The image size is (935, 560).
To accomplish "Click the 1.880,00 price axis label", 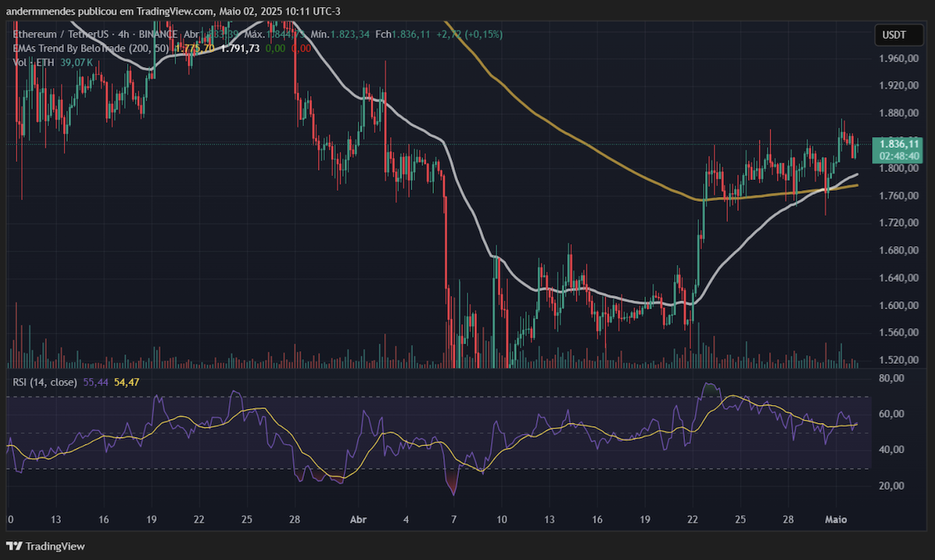I will pyautogui.click(x=898, y=113).
